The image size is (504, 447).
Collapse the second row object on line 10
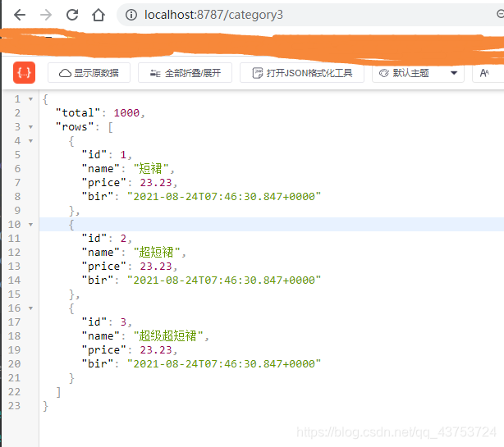coord(31,225)
